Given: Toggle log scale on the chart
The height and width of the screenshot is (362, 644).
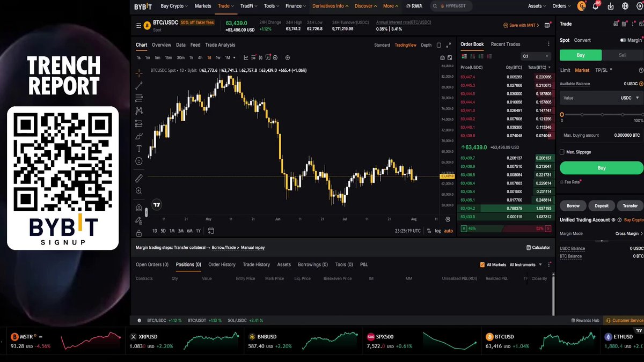Looking at the screenshot, I should click(438, 231).
